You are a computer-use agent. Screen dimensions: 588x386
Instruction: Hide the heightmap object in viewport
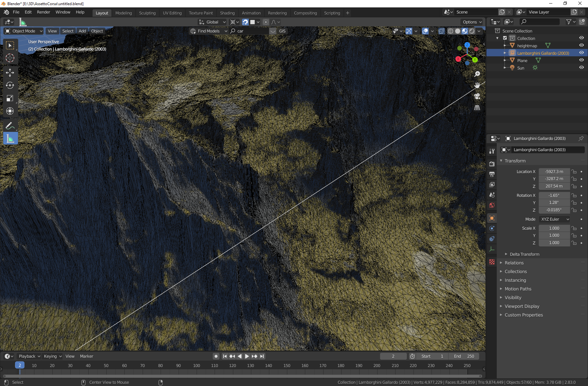coord(582,45)
